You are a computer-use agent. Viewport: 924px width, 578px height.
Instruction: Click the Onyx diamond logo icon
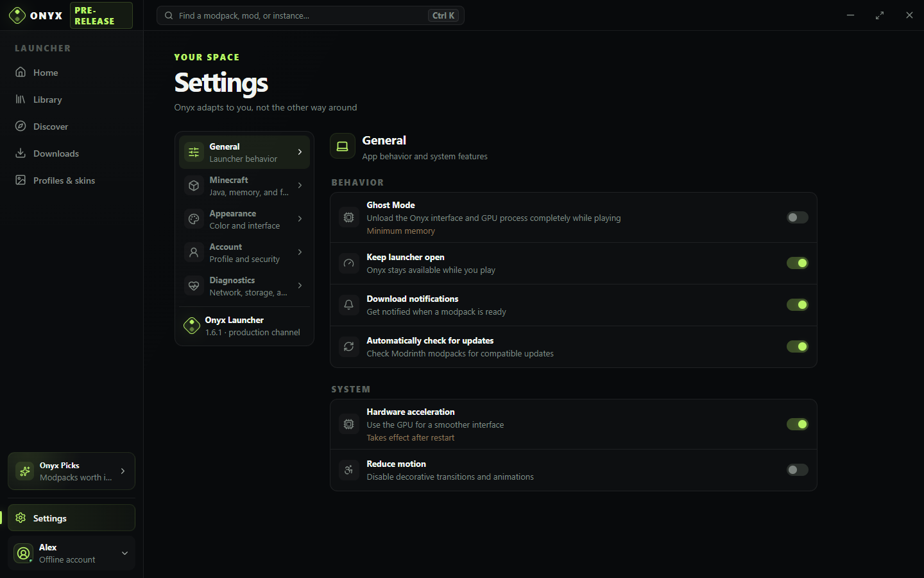click(17, 15)
